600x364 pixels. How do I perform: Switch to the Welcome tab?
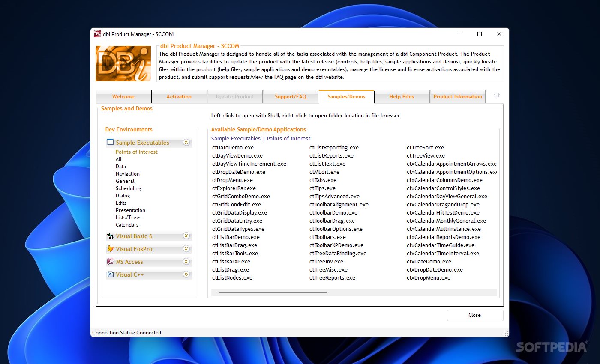(x=123, y=97)
